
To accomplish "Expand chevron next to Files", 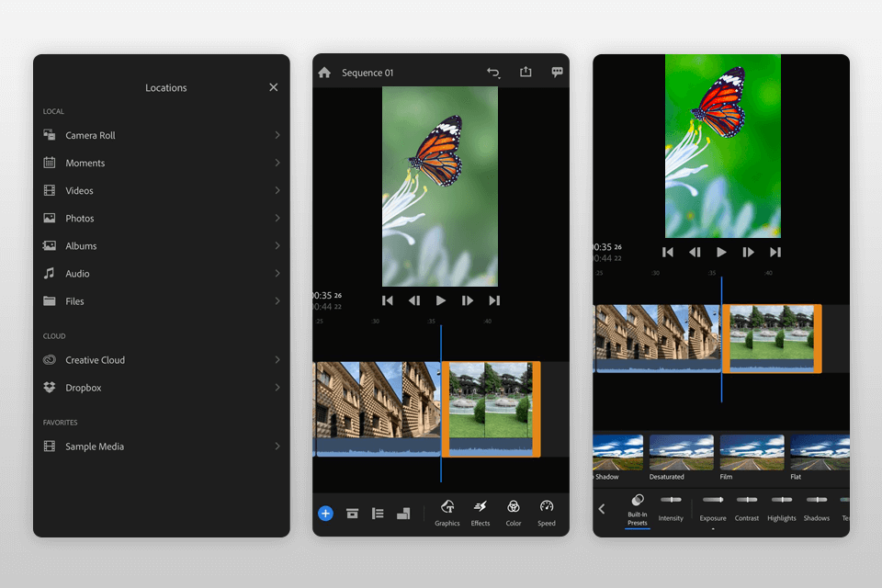I will coord(277,300).
